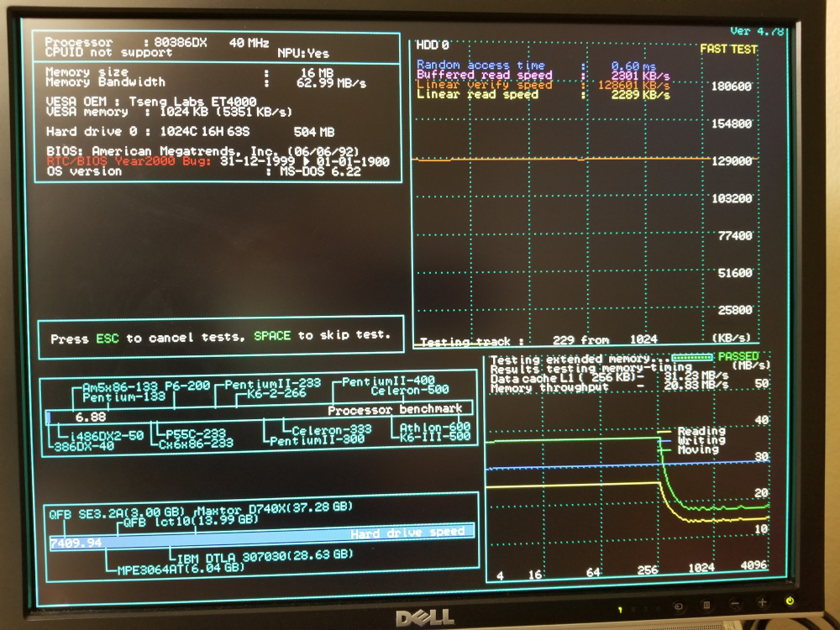Click the green ESC key label
840x630 pixels.
[108, 339]
